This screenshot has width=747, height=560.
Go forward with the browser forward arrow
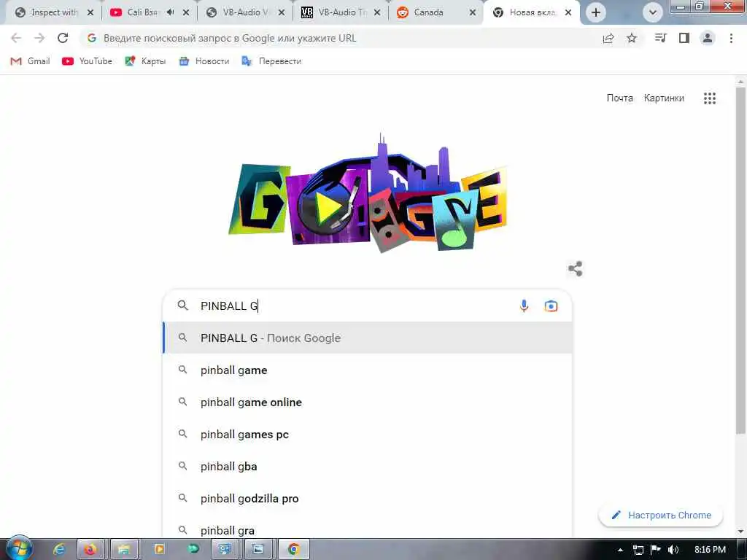point(39,38)
